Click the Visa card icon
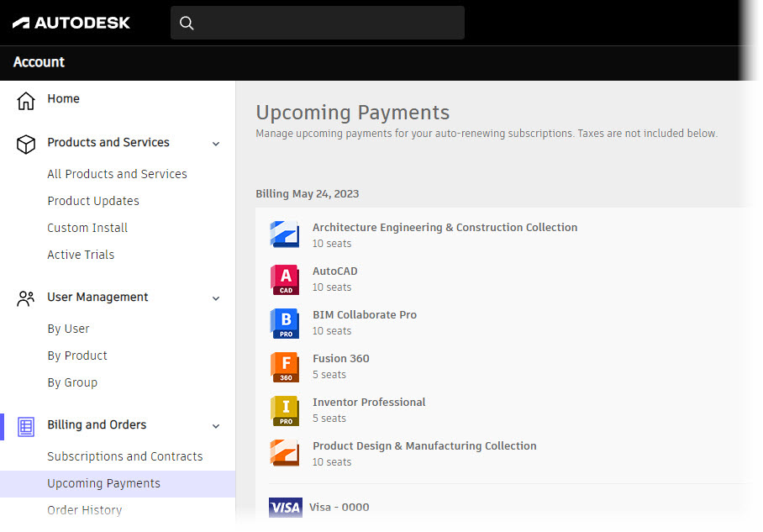 click(285, 507)
